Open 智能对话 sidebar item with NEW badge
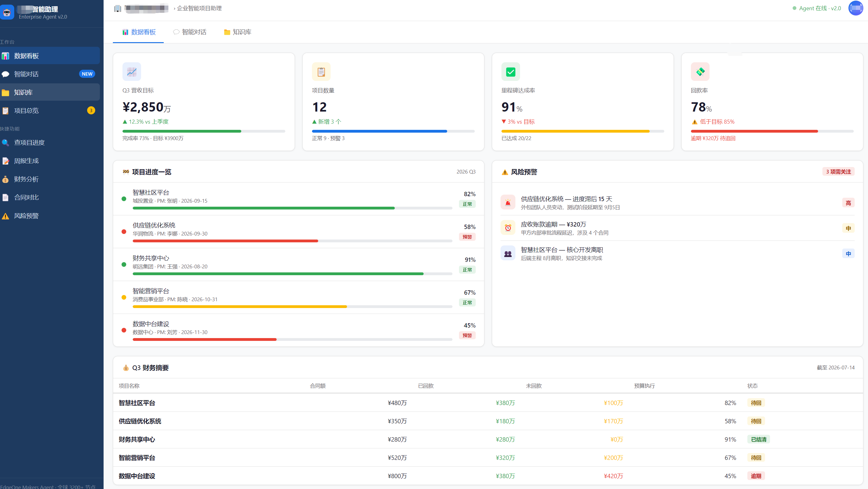Image resolution: width=868 pixels, height=489 pixels. click(50, 74)
